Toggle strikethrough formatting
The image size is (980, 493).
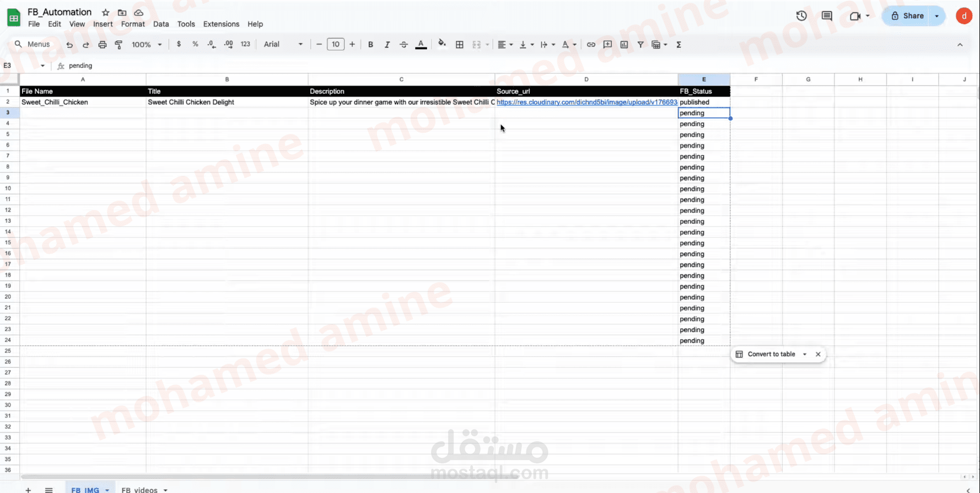[x=403, y=45]
